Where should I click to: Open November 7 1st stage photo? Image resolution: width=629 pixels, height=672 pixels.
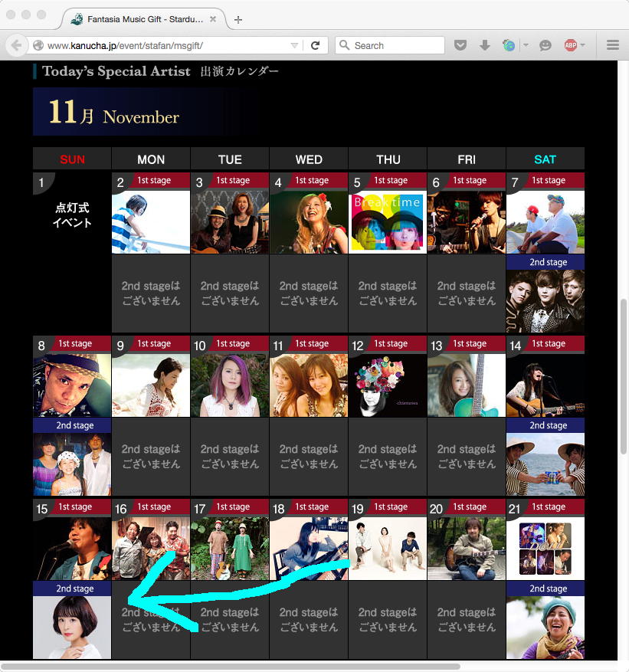[x=545, y=222]
